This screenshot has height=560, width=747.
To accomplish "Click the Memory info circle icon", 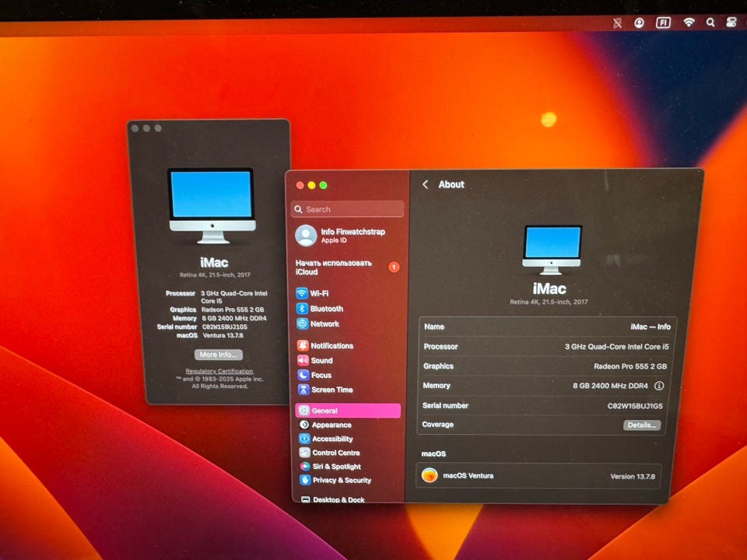I will coord(659,386).
